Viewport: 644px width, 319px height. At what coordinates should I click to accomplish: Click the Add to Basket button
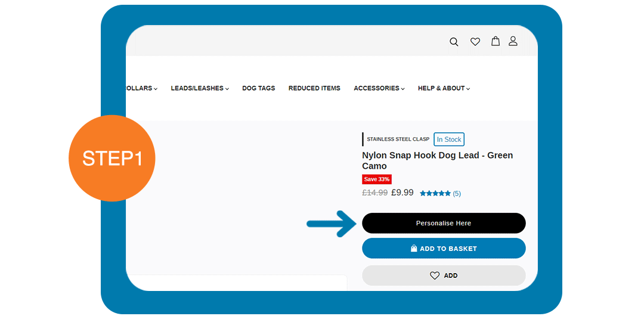[444, 249]
